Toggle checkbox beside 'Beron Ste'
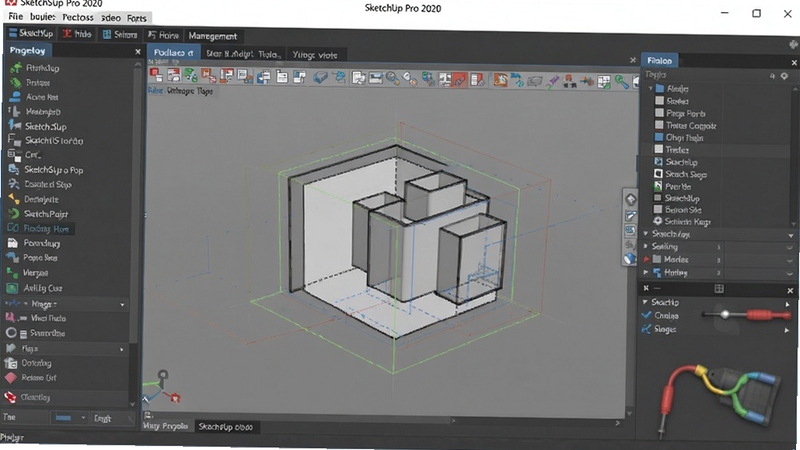This screenshot has width=800, height=450. click(658, 209)
